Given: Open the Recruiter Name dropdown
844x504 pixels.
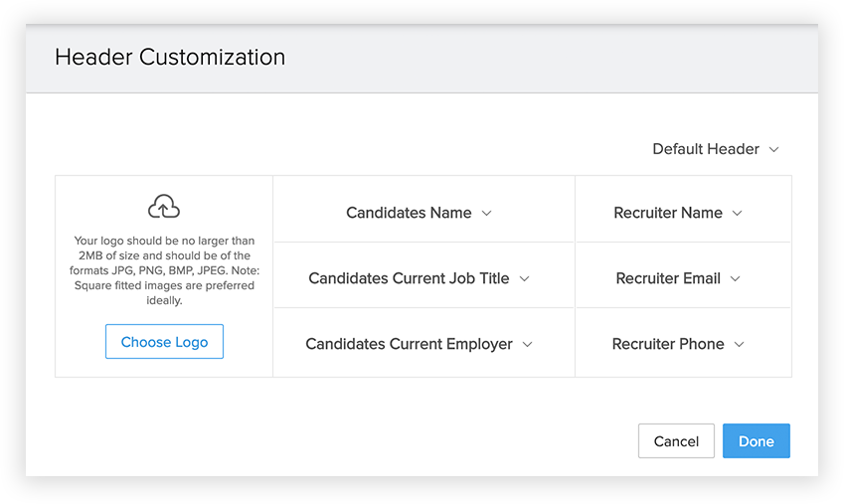Looking at the screenshot, I should click(x=668, y=213).
